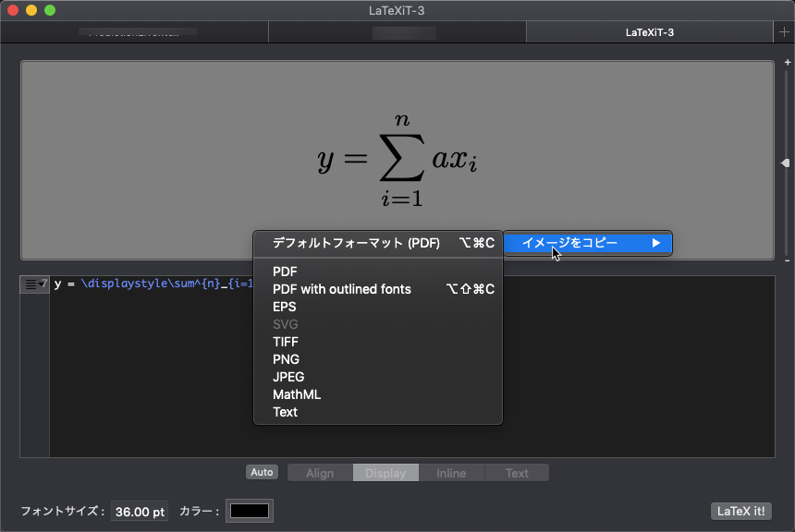Switch to the middle document tab
This screenshot has width=795, height=532.
pyautogui.click(x=397, y=32)
